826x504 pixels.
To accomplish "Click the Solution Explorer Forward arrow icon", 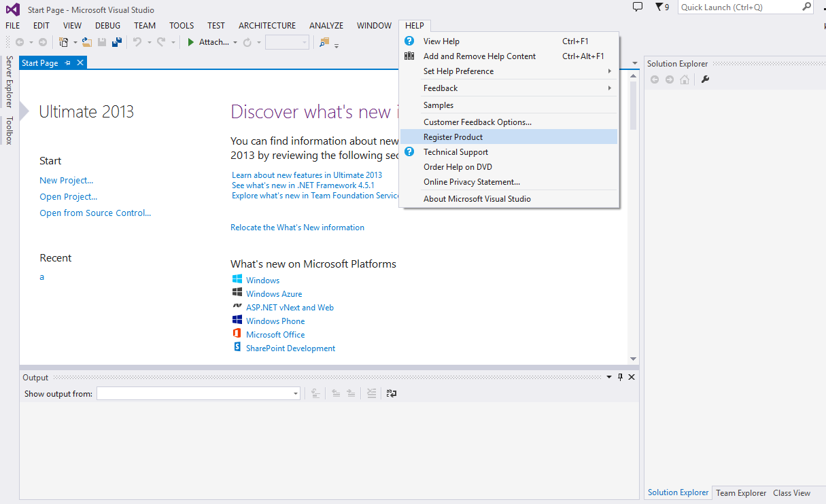I will pos(670,79).
